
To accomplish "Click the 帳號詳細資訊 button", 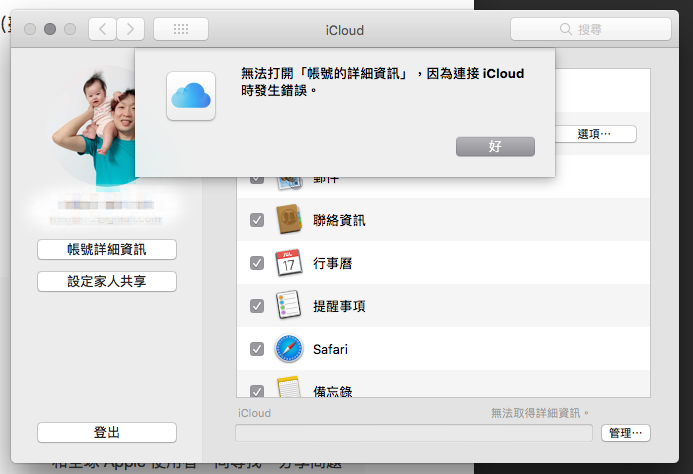I will (x=107, y=249).
